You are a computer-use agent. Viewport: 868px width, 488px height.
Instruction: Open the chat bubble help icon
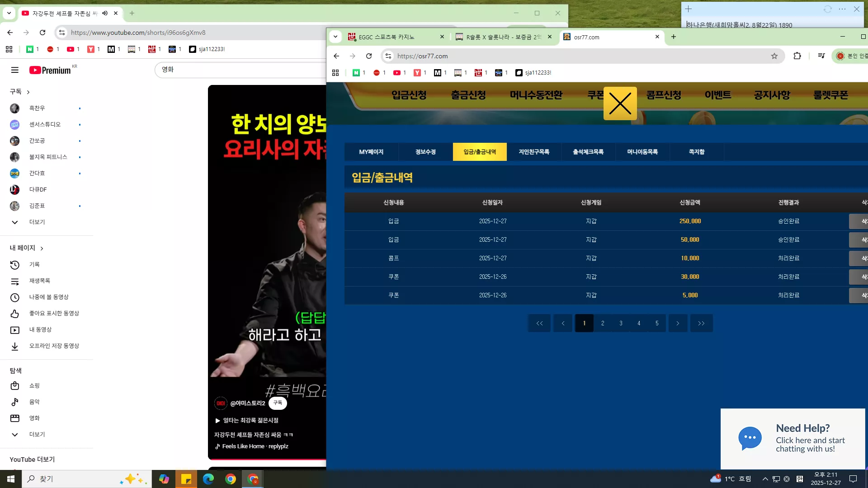click(x=750, y=438)
